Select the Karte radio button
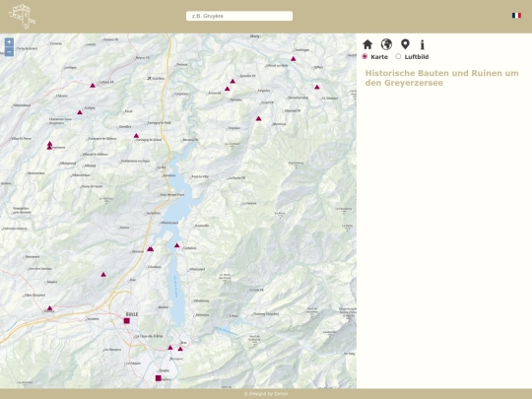532x399 pixels. point(365,56)
